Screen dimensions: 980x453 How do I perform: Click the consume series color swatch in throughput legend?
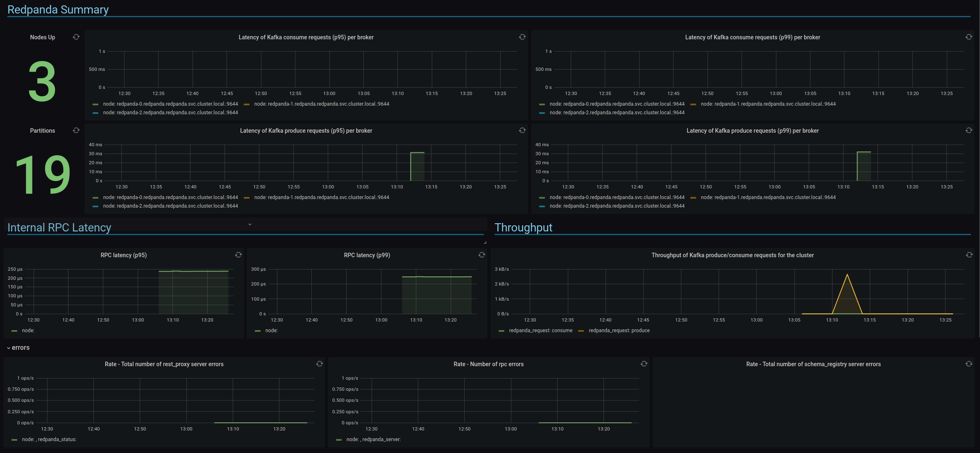tap(501, 331)
